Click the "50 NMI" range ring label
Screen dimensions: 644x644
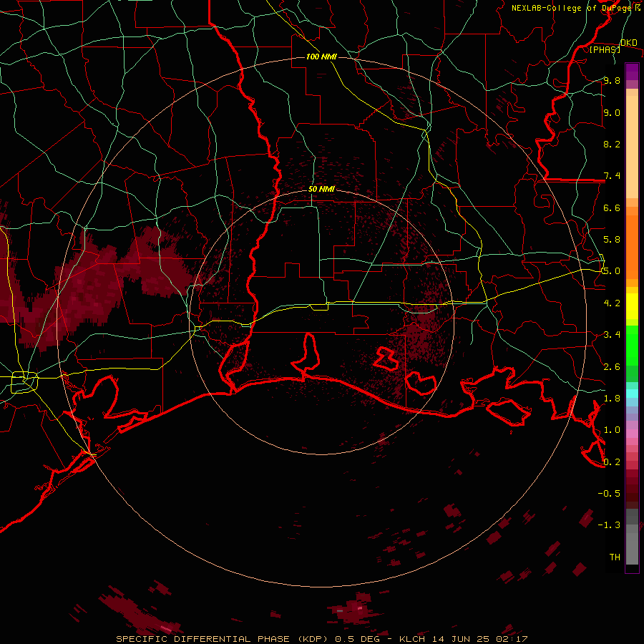pos(321,190)
